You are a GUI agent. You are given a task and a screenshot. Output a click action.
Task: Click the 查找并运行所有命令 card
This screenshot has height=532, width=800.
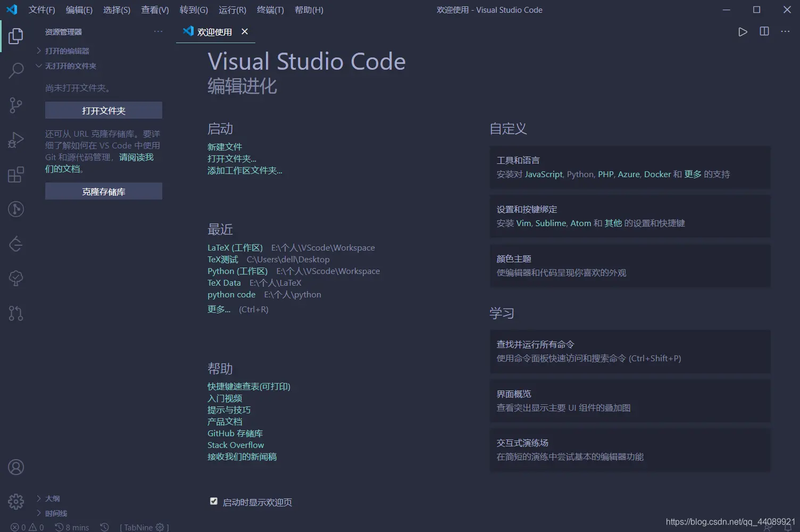(630, 351)
